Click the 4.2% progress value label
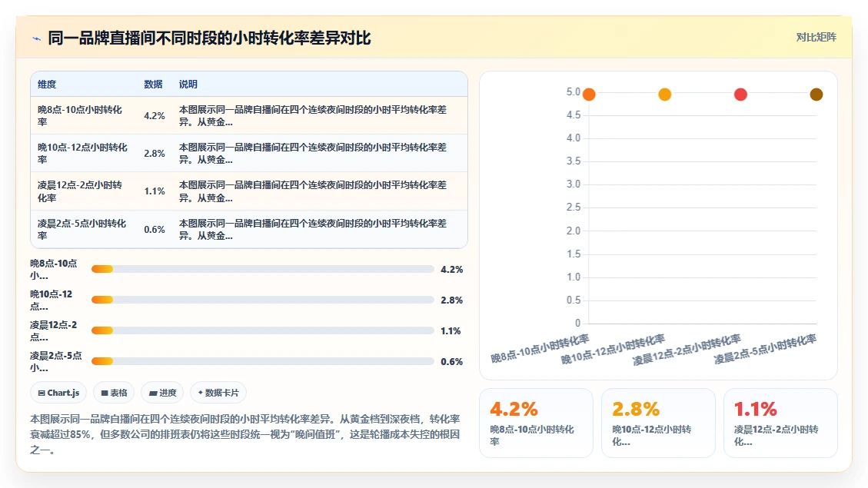The width and height of the screenshot is (868, 488). coord(452,270)
